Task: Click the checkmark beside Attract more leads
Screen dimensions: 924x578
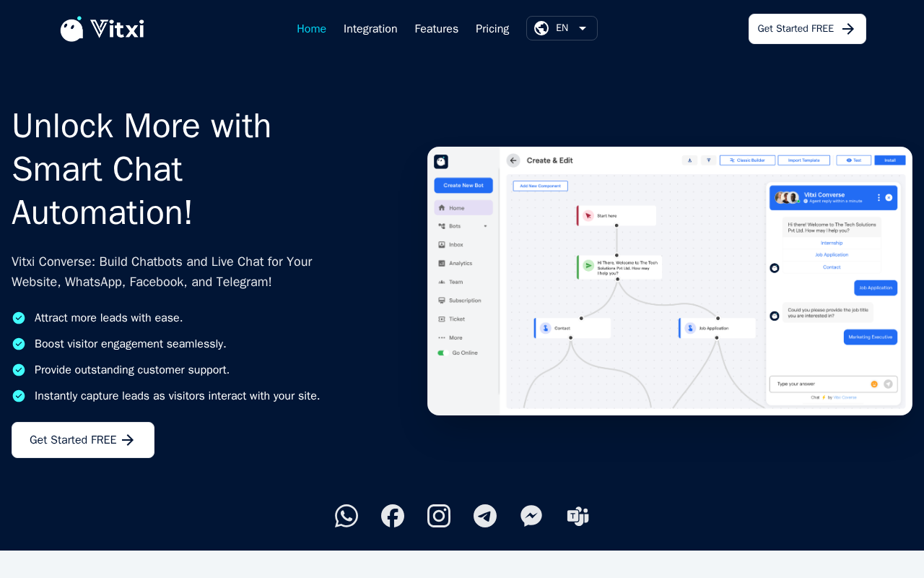Action: click(19, 318)
